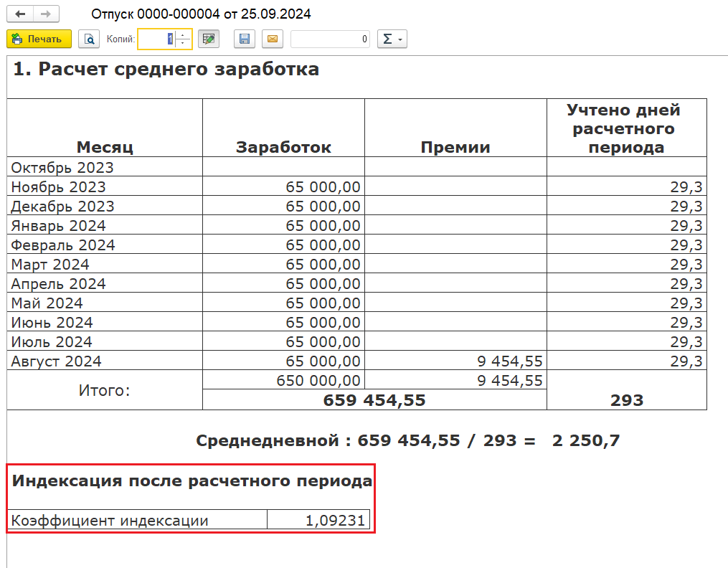Send the document by email via the envelope icon
The image size is (728, 568).
[272, 39]
